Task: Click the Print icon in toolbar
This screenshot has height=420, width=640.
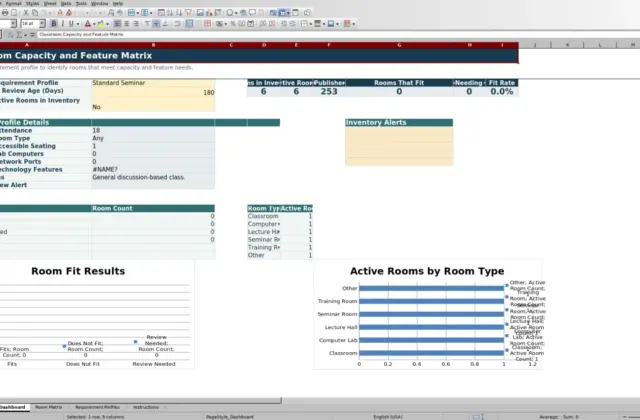Action: coord(5,13)
